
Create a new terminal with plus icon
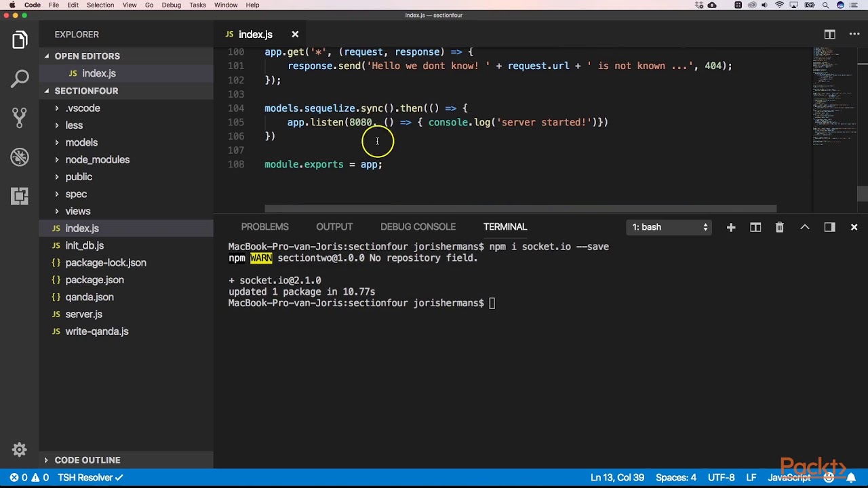(731, 227)
